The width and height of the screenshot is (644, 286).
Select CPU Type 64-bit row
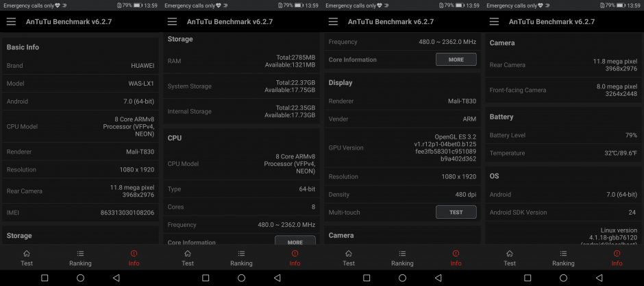coord(241,189)
